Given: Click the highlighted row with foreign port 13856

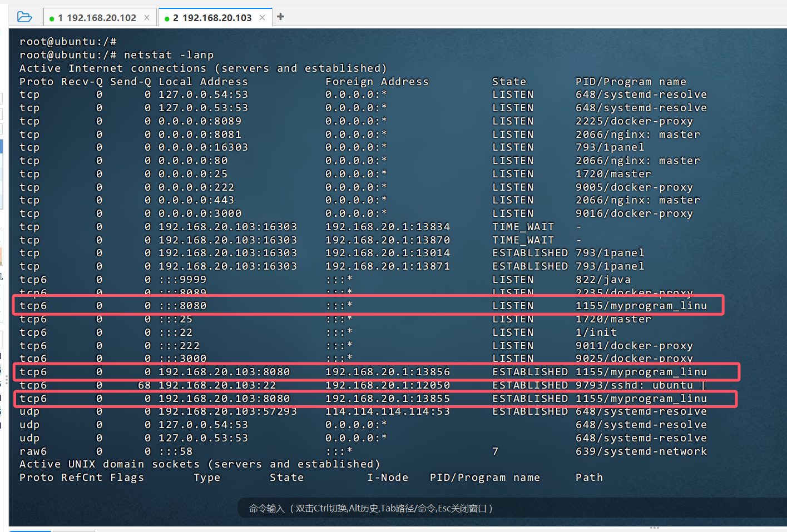Looking at the screenshot, I should coord(375,372).
